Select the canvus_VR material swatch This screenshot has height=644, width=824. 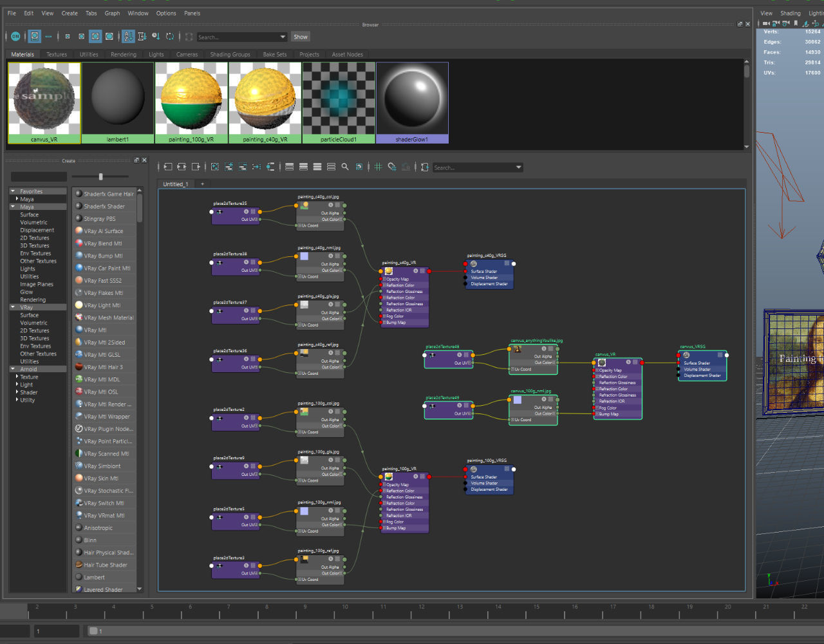44,102
